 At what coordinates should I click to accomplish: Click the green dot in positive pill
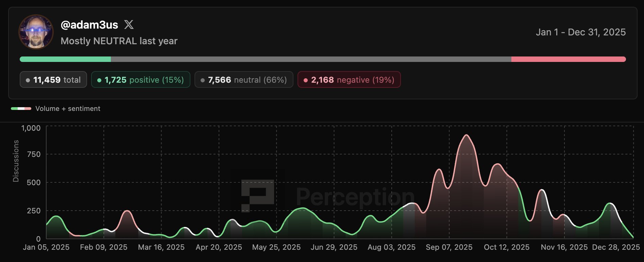tap(99, 80)
